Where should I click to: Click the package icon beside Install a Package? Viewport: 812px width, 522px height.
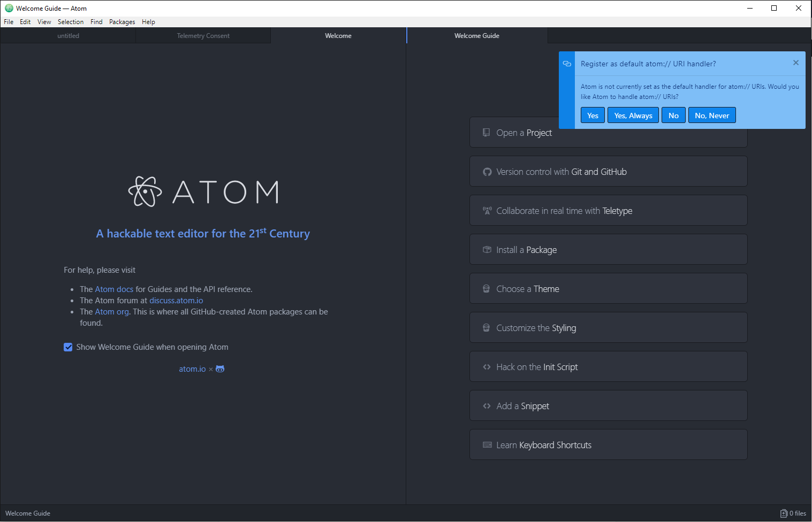click(x=487, y=250)
